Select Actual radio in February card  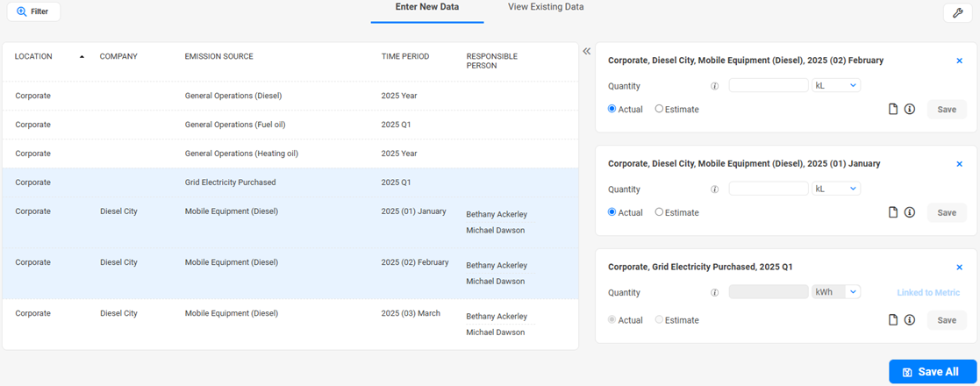[612, 109]
